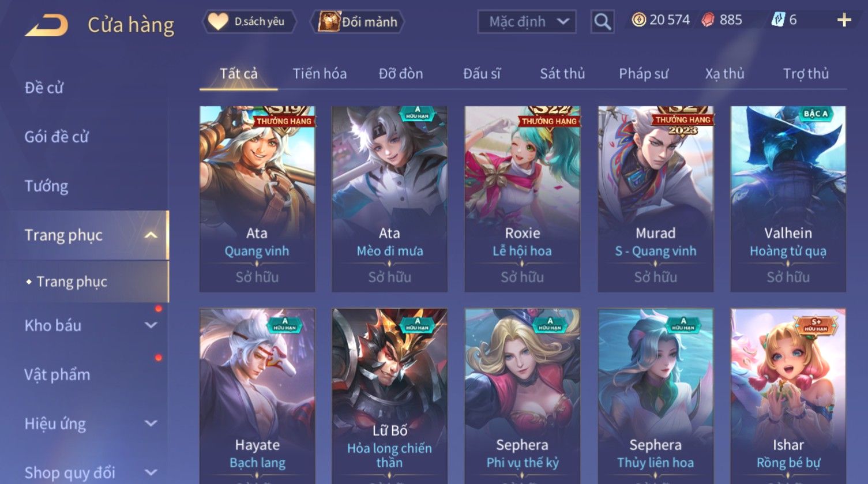Click the blue voucher ticket icon

778,20
